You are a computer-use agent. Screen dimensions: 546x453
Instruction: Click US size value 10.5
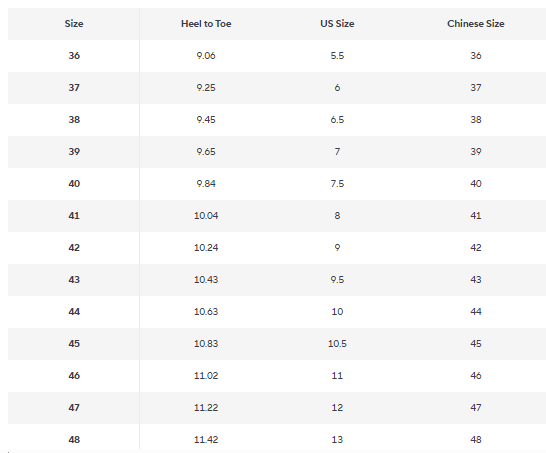337,344
